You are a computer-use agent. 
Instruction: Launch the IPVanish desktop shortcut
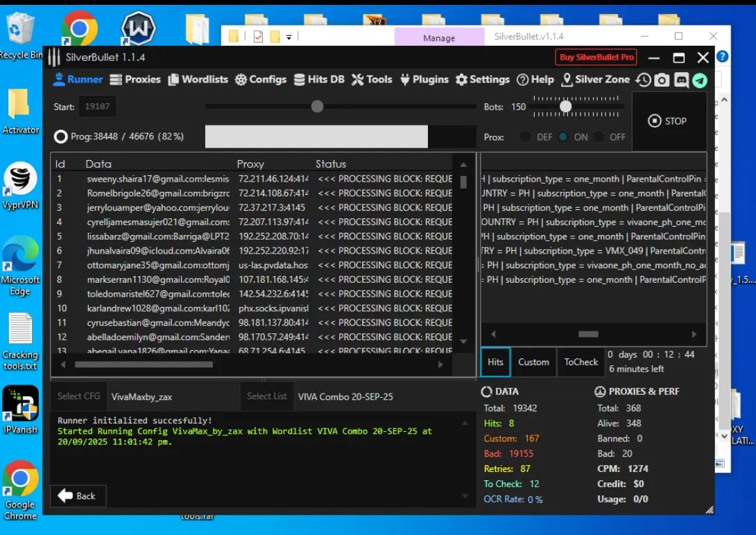[20, 410]
